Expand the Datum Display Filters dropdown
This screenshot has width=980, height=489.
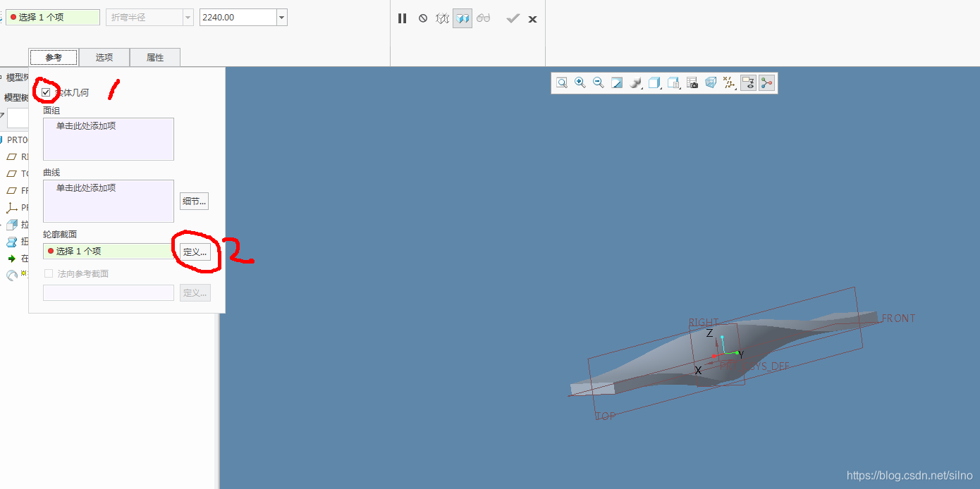(730, 83)
